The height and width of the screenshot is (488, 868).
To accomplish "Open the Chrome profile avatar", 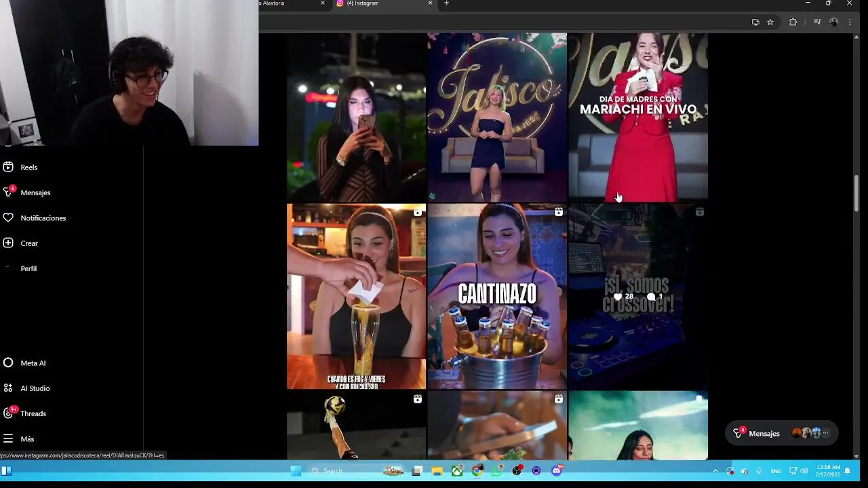I will [833, 22].
